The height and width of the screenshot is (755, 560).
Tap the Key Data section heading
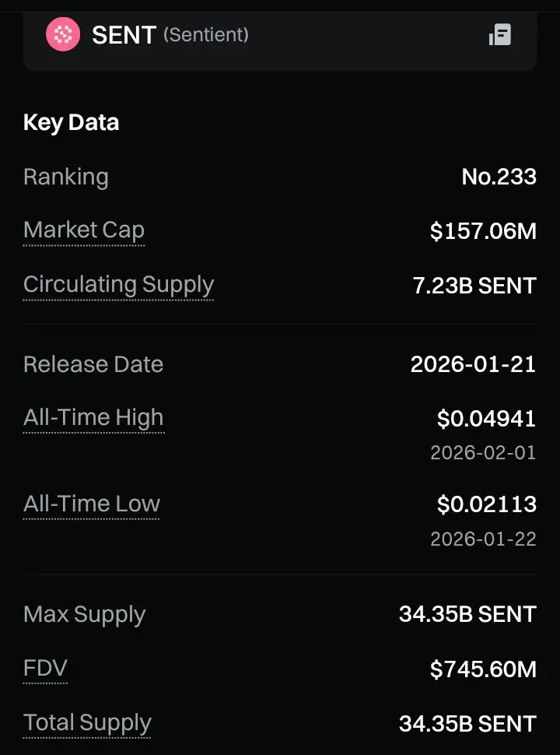point(72,123)
